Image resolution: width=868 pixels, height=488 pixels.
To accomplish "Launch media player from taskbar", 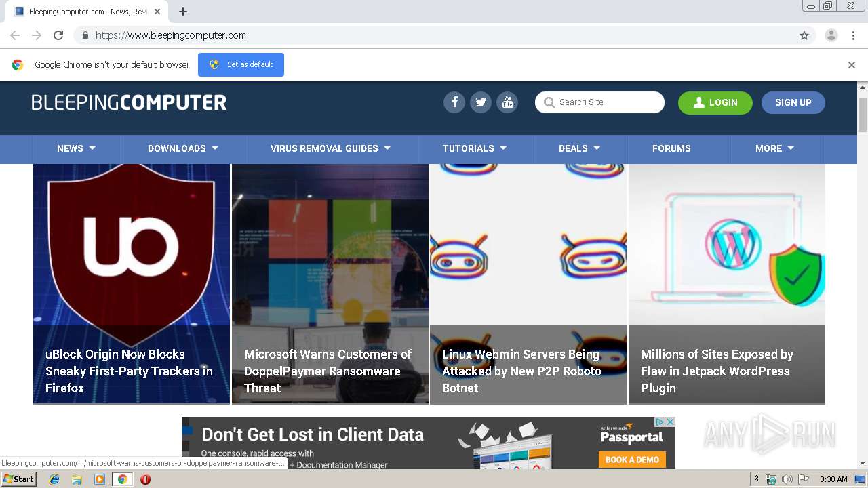I will pyautogui.click(x=99, y=479).
